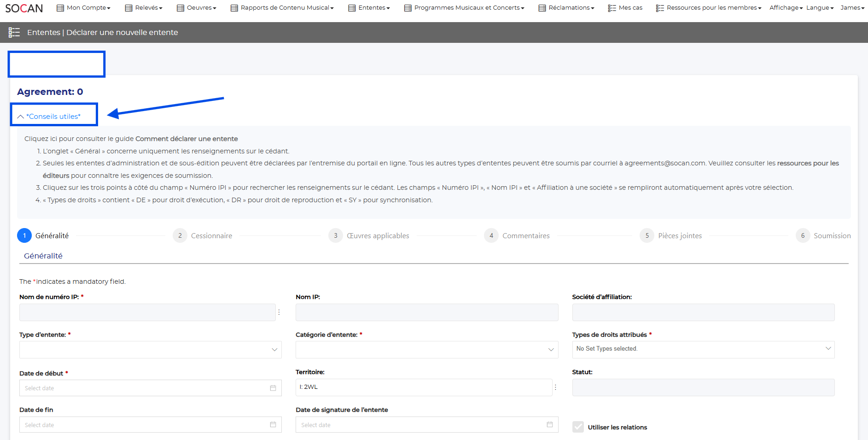Open the ressources pour les éditeurs link
Image resolution: width=868 pixels, height=440 pixels.
(808, 163)
